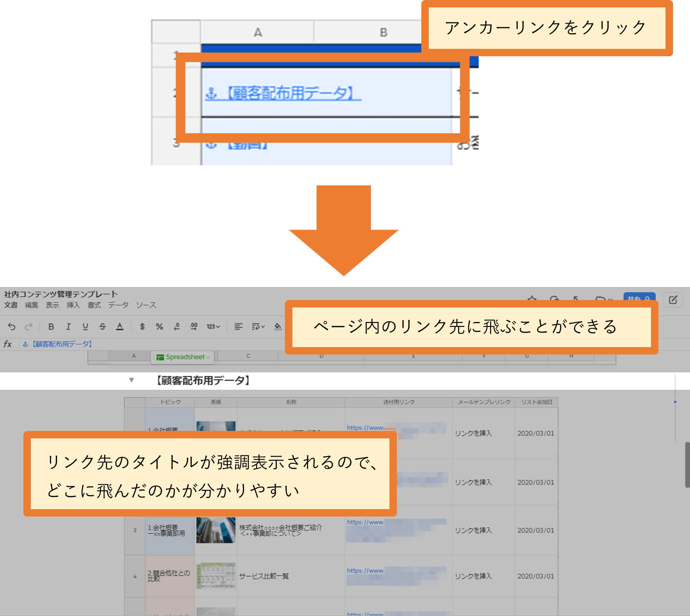This screenshot has width=690, height=616.
Task: Click the Undo icon in the toolbar
Action: (12, 327)
